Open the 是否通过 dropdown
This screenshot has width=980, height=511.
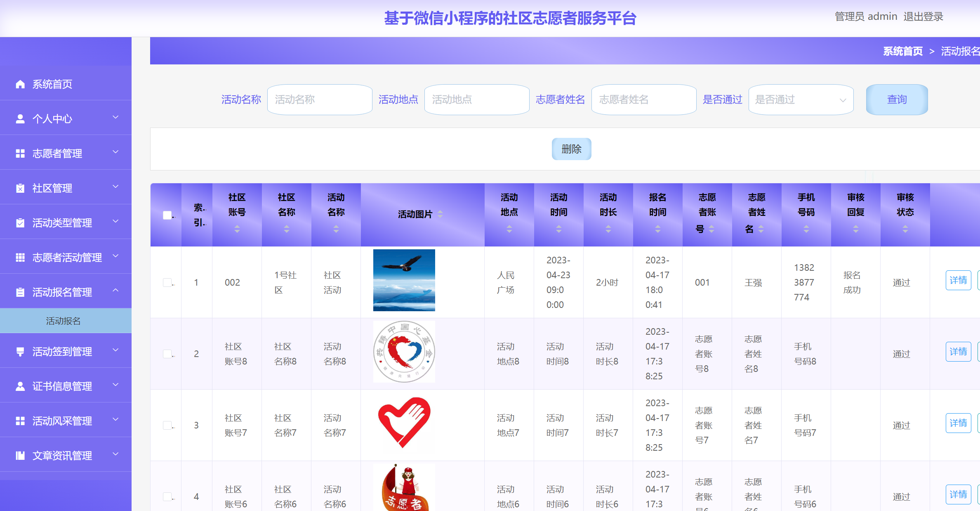coord(801,99)
